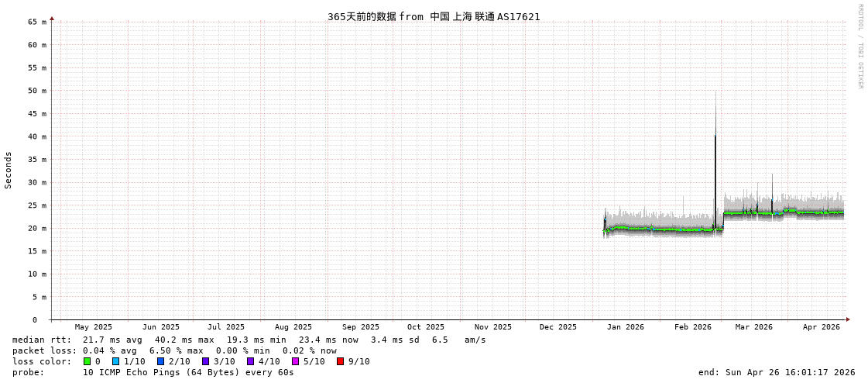
Task: Click the Nov 2025 x-axis label
Action: tap(492, 327)
